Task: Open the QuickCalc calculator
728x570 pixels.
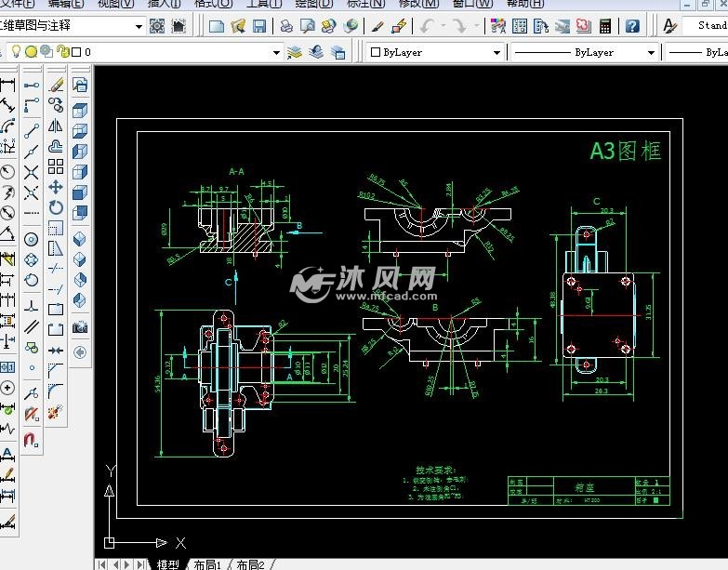Action: click(606, 26)
